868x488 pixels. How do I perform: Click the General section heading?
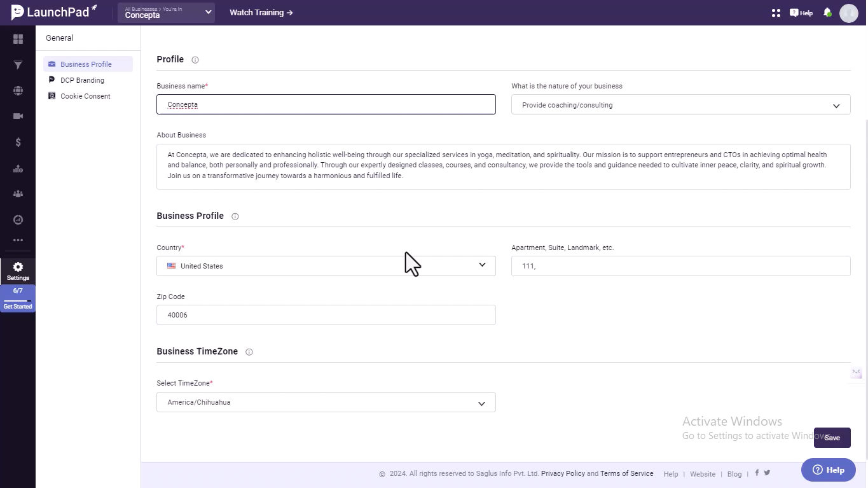click(x=60, y=38)
